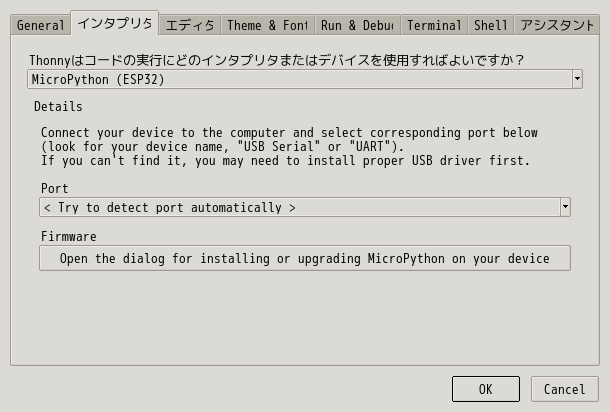Screen dimensions: 610x412
Task: Open the エディタ tab
Action: click(189, 25)
